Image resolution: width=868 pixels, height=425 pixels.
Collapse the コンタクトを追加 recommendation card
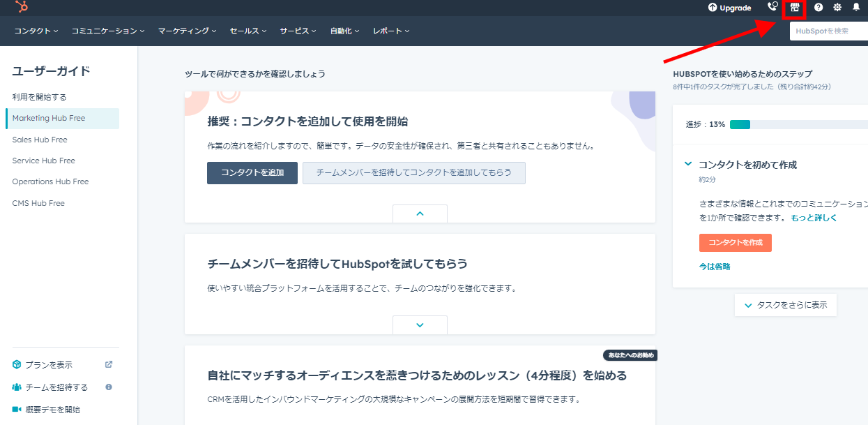[x=420, y=214]
